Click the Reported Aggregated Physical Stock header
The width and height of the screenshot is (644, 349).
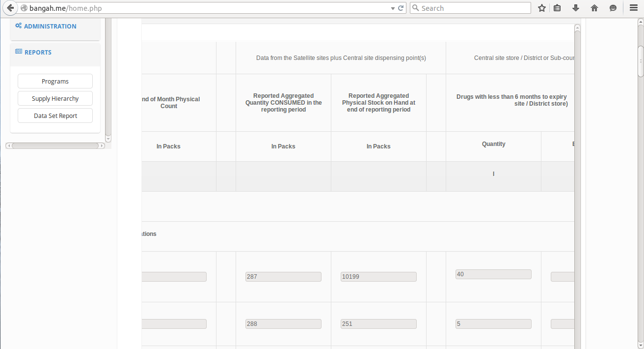(378, 103)
